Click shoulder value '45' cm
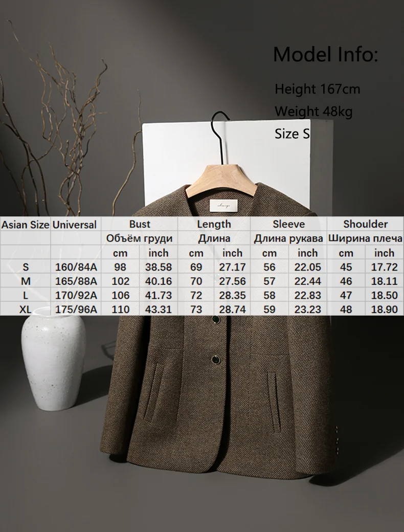 pyautogui.click(x=346, y=267)
